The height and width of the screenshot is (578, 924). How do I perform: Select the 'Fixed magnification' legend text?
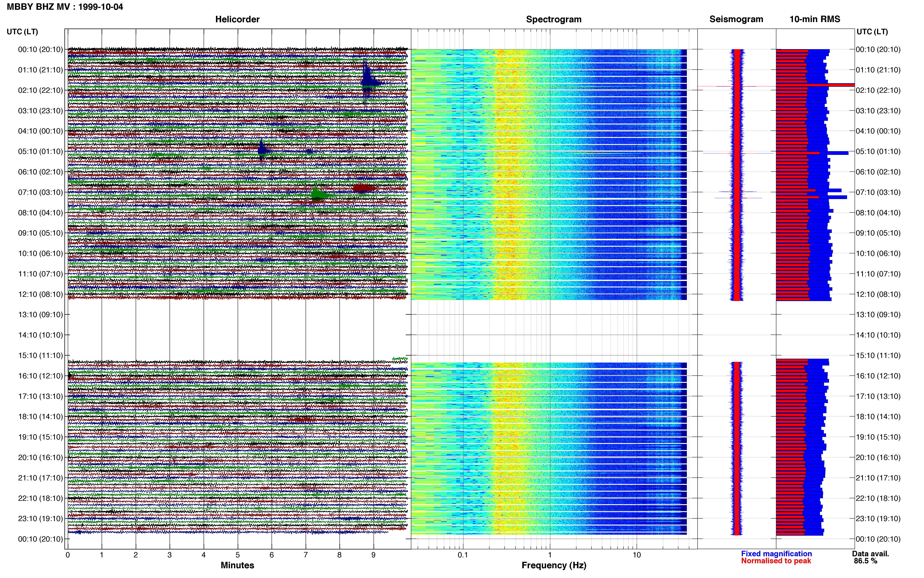(777, 554)
